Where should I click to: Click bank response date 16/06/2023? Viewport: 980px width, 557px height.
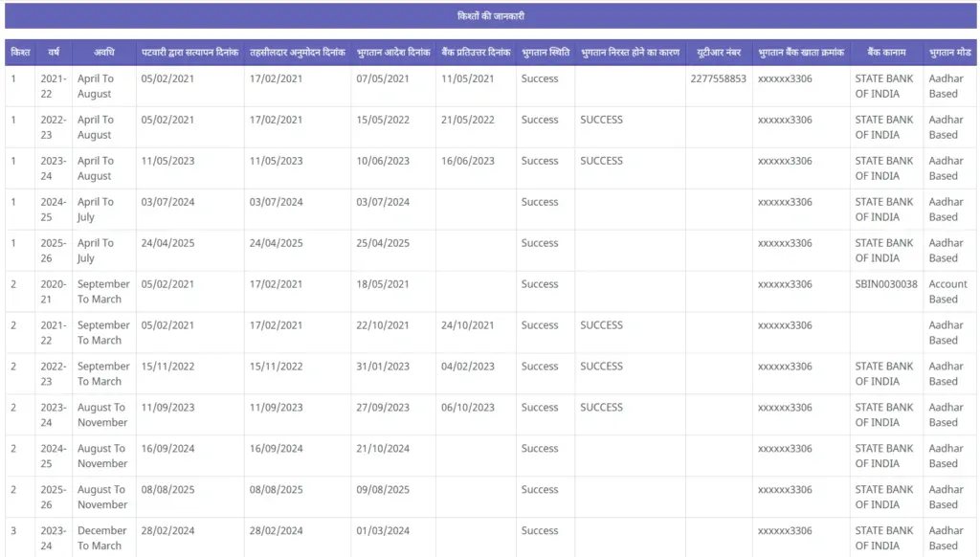[x=467, y=162]
